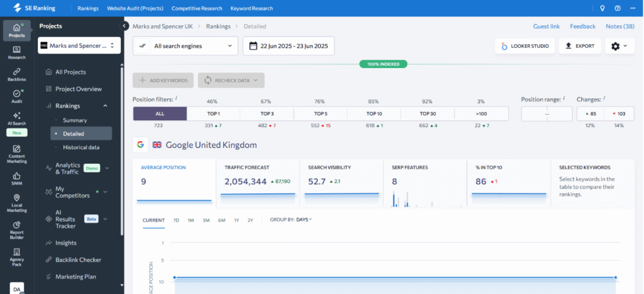644x294 pixels.
Task: Open Notes (38) link
Action: coord(620,26)
